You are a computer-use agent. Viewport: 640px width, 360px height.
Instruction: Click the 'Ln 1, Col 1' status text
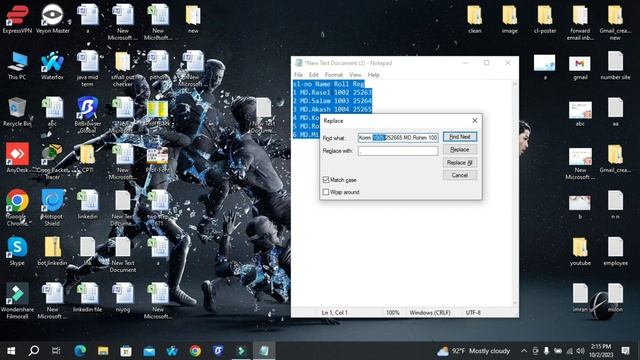(334, 312)
